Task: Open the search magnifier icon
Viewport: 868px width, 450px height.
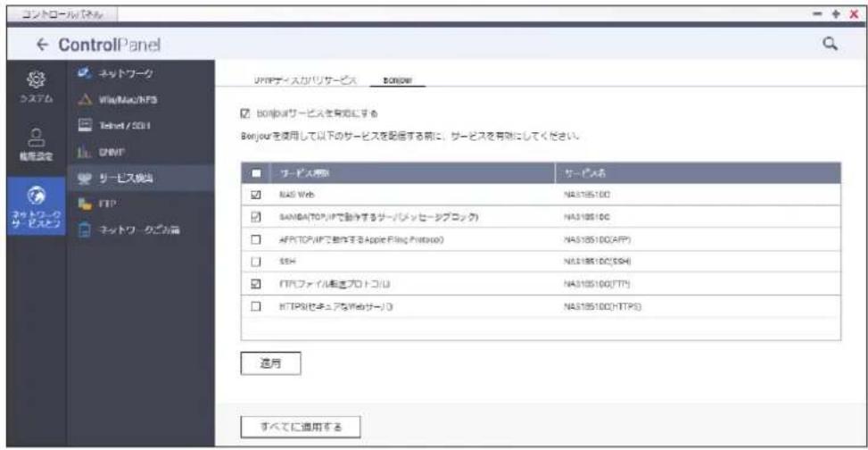Action: click(830, 45)
